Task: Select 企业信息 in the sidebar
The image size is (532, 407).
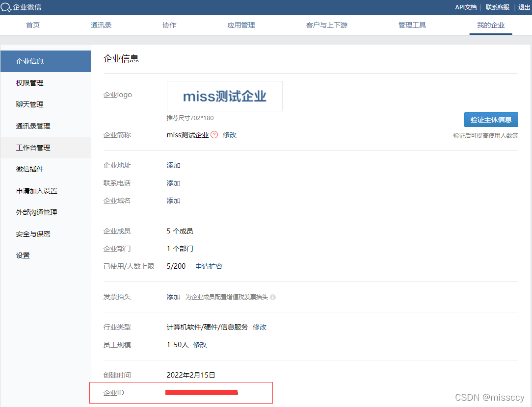Action: 46,61
